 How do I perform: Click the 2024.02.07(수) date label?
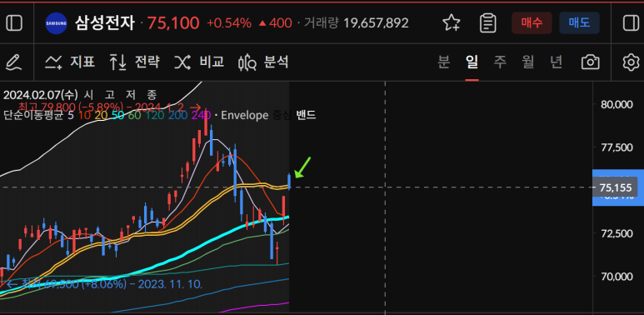40,95
